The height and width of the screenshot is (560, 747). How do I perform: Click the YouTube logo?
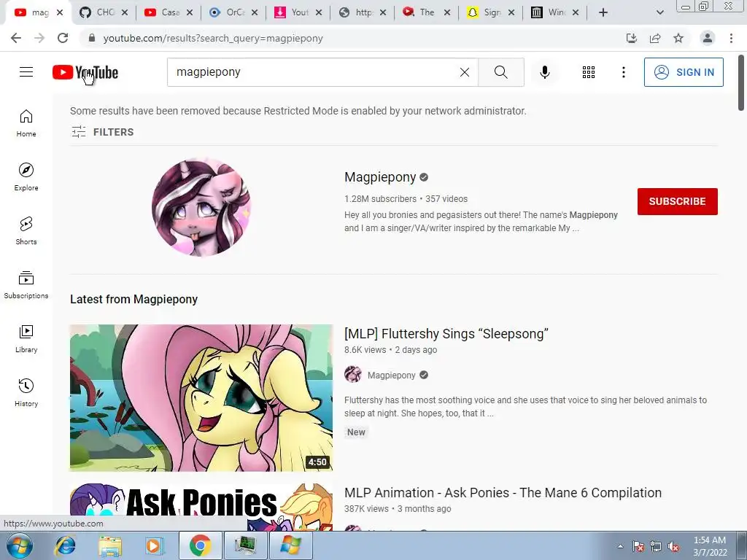pyautogui.click(x=85, y=72)
